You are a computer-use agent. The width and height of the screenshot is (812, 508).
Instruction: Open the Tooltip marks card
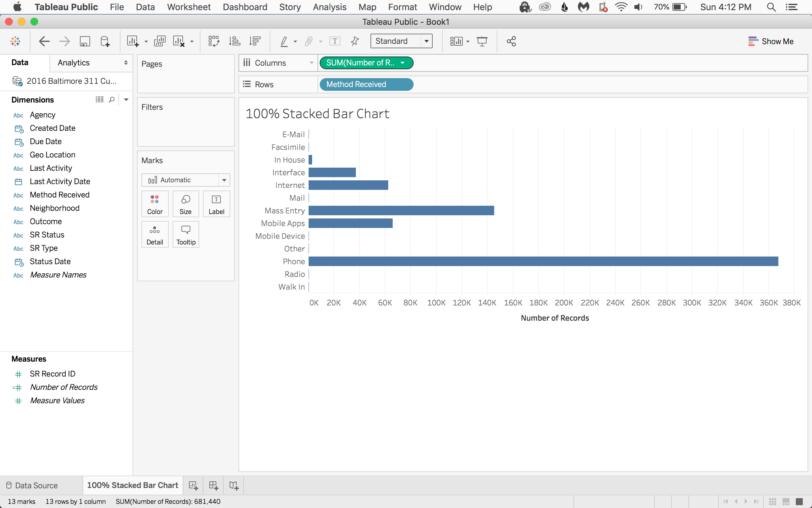coord(186,235)
